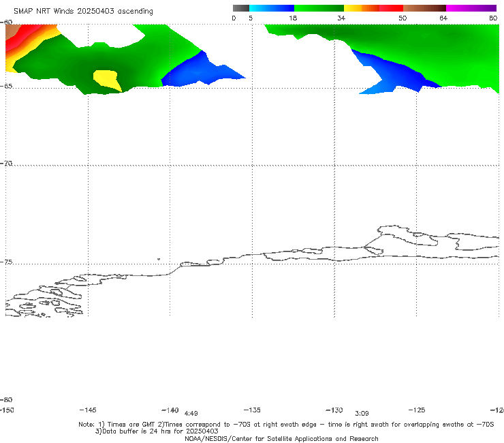Choose the yellow-to-red 34-50 color bar segment
This screenshot has height=443, width=504.
[x=373, y=8]
